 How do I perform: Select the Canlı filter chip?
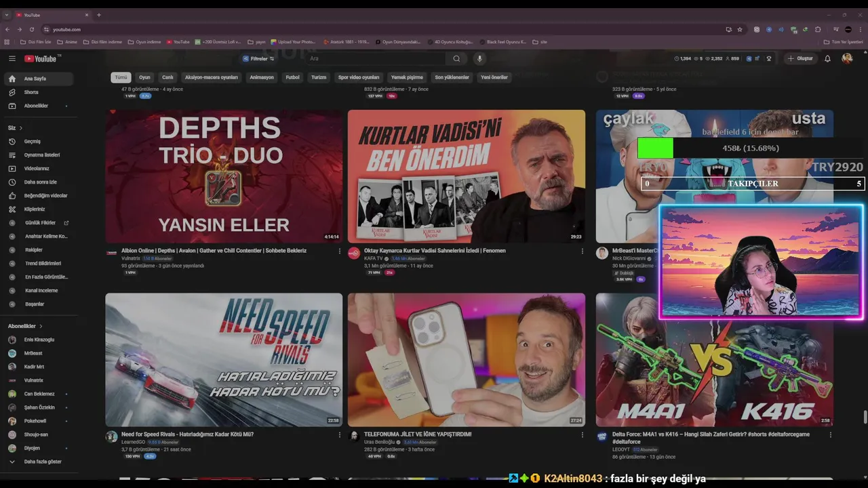coord(167,77)
